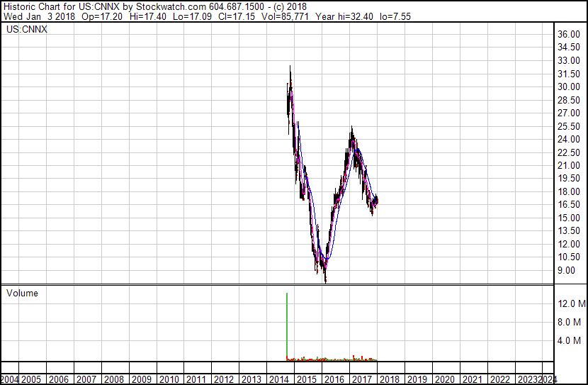This screenshot has height=385, width=588.
Task: Click the 16.50 price axis label
Action: (x=568, y=205)
